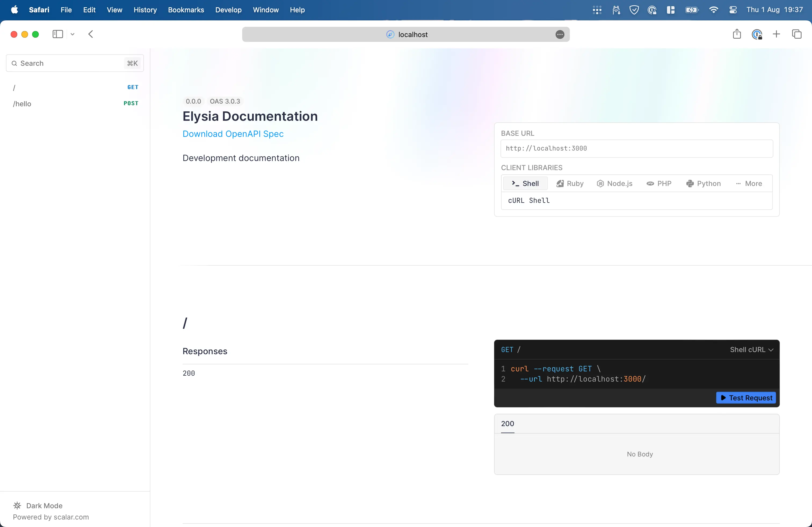Click Download OpenAPI Spec link
This screenshot has width=812, height=527.
click(x=233, y=134)
